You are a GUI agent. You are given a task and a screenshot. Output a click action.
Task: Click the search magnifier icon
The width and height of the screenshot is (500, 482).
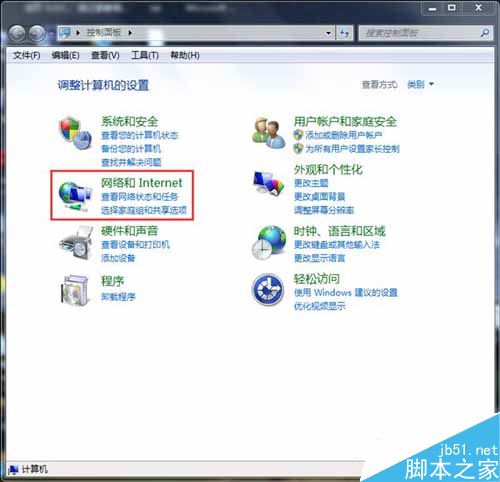pos(485,33)
